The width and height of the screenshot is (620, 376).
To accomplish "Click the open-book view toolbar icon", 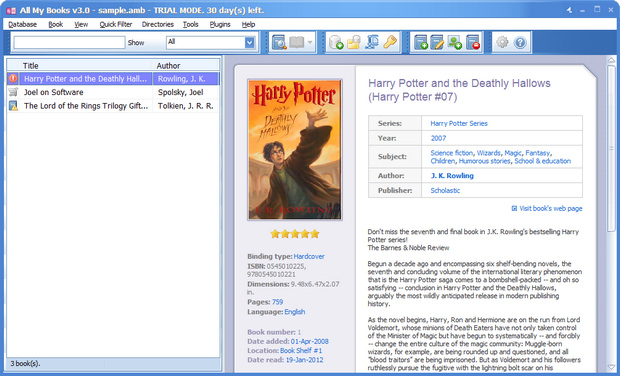I will 297,42.
